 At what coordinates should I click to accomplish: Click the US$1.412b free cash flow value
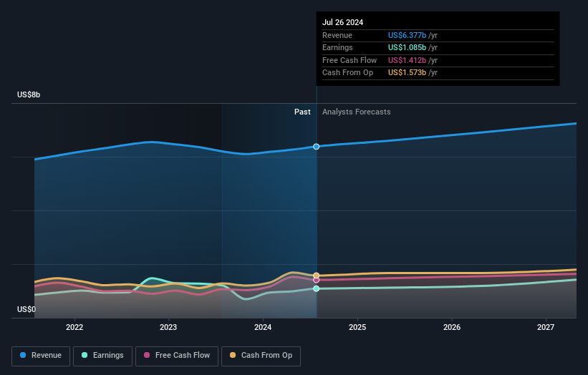pyautogui.click(x=407, y=60)
